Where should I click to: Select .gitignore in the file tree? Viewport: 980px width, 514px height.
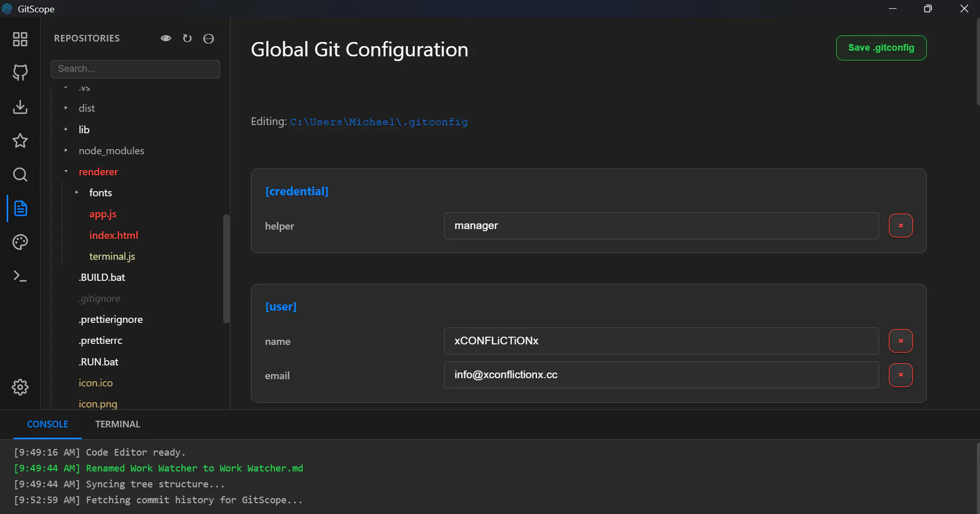click(99, 298)
